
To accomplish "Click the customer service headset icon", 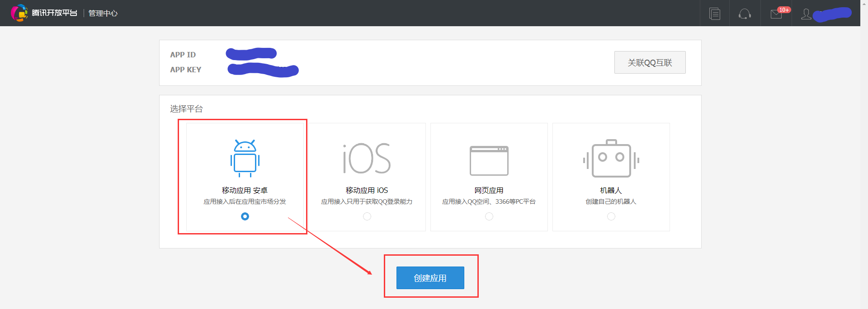I will coord(745,14).
